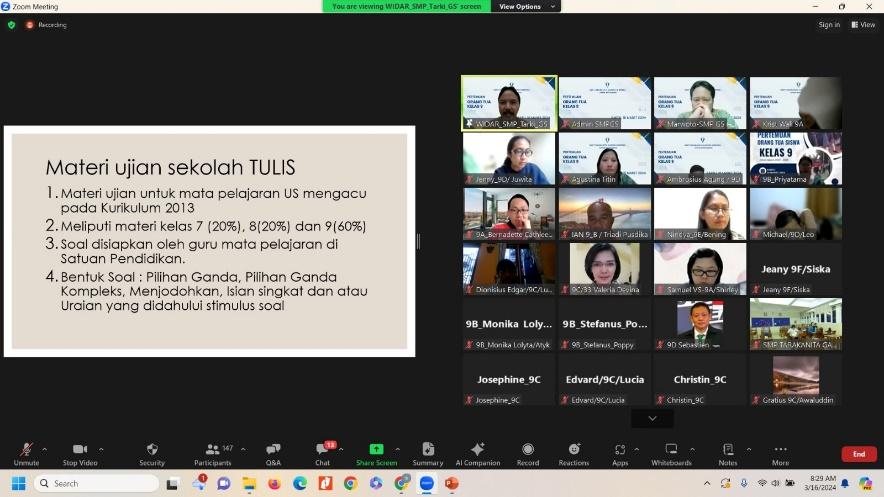Click the green encryption shield icon
Image resolution: width=884 pixels, height=497 pixels.
coord(11,25)
